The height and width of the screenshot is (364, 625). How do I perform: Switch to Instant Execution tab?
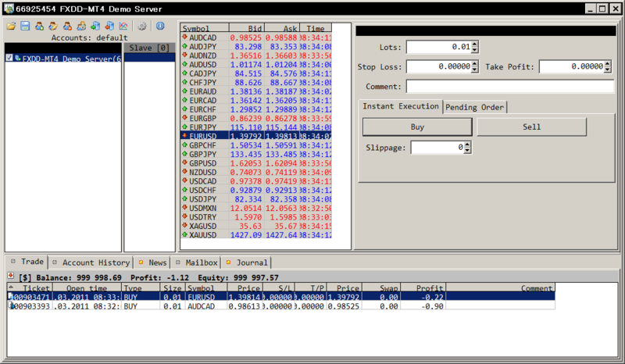(x=400, y=106)
